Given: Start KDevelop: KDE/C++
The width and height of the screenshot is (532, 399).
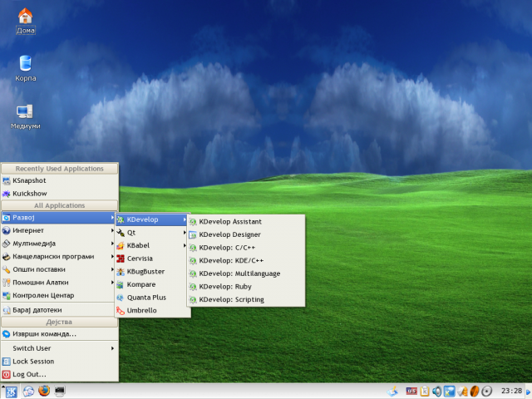Looking at the screenshot, I should coord(246,261).
